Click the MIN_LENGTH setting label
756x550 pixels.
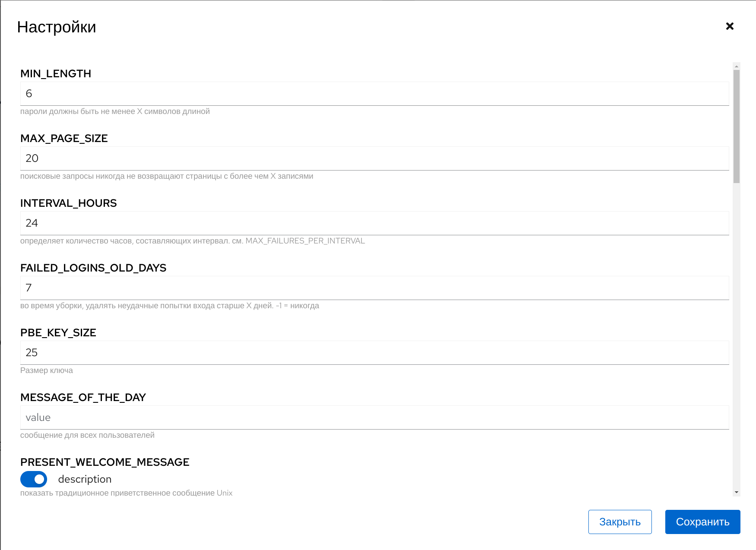(x=56, y=74)
